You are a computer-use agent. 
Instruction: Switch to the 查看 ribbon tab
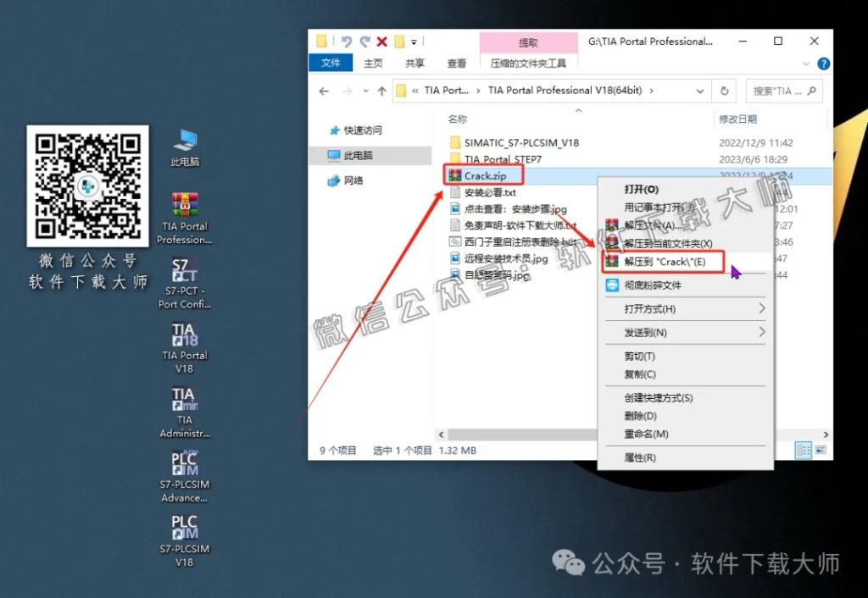click(457, 63)
